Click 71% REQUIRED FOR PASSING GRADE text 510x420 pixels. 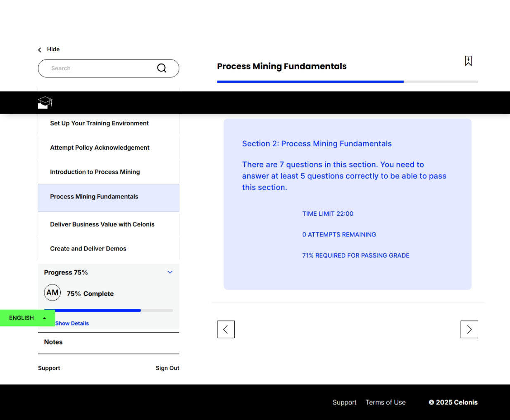pos(356,255)
